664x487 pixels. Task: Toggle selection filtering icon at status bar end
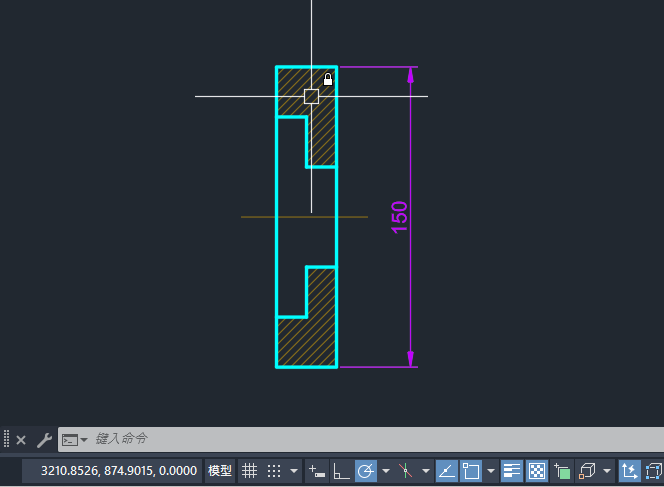654,471
